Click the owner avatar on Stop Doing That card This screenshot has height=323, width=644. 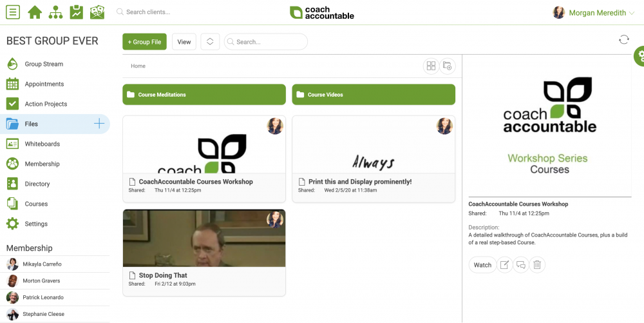tap(275, 220)
